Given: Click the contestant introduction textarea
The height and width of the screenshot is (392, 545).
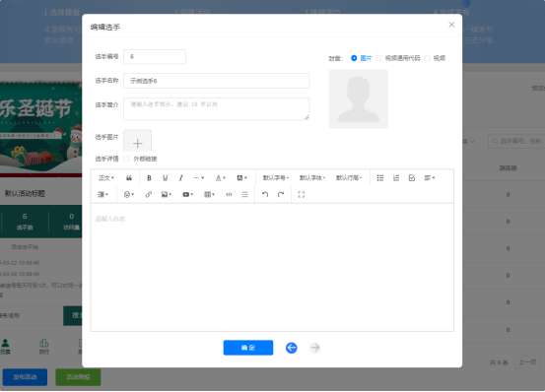Looking at the screenshot, I should tap(217, 108).
